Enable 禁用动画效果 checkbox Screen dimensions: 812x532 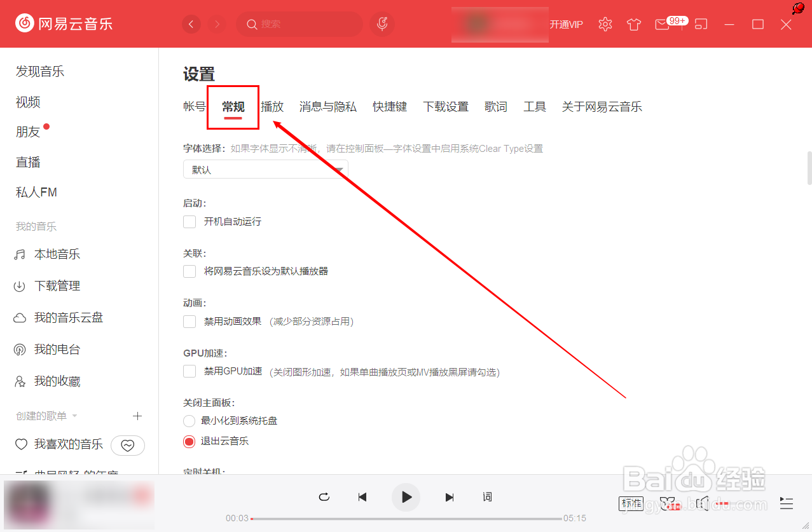[189, 322]
